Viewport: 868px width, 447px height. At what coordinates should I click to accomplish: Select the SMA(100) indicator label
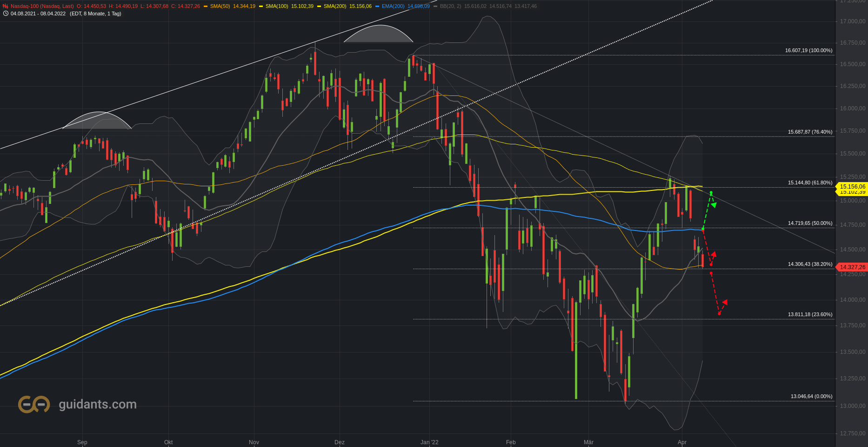pos(277,6)
